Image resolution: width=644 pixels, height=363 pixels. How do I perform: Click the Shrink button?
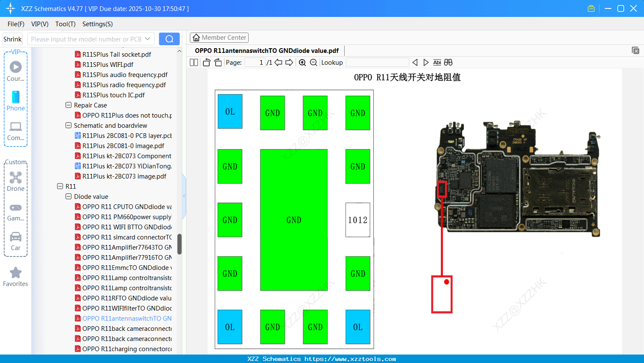(x=12, y=38)
